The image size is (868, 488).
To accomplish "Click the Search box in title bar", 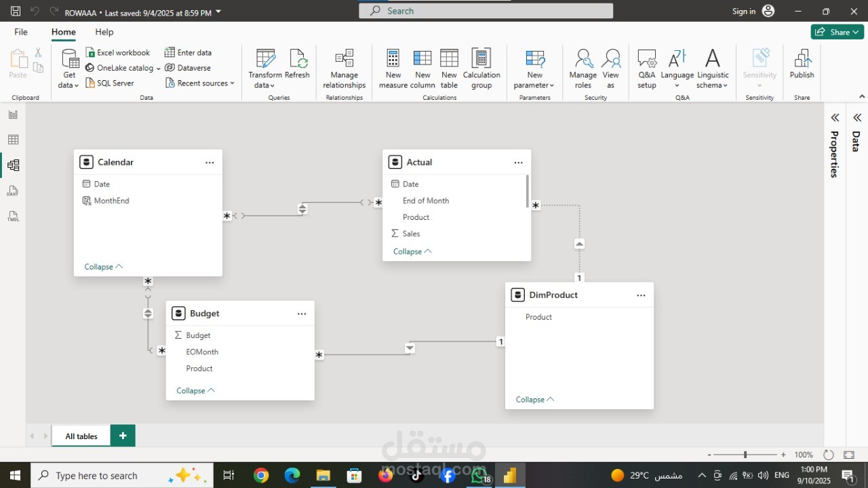I will pos(486,11).
